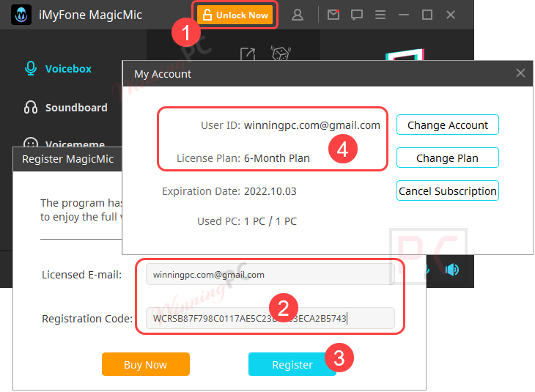
Task: Open the user account profile icon
Action: point(298,15)
